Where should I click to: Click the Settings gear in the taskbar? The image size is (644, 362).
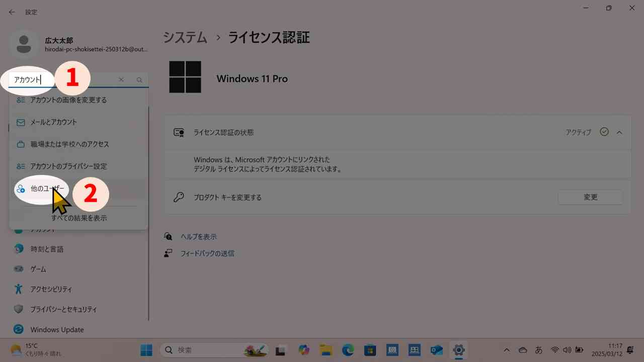(x=458, y=349)
